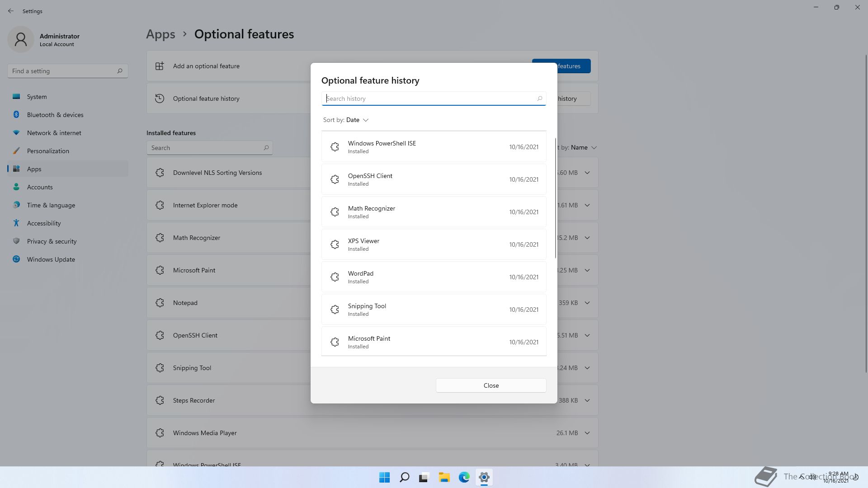The image size is (868, 488).
Task: Click the Notepad feature icon
Action: (x=160, y=303)
